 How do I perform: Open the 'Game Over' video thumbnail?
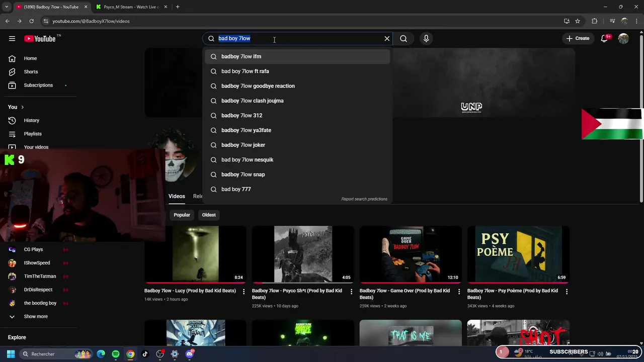click(x=411, y=254)
